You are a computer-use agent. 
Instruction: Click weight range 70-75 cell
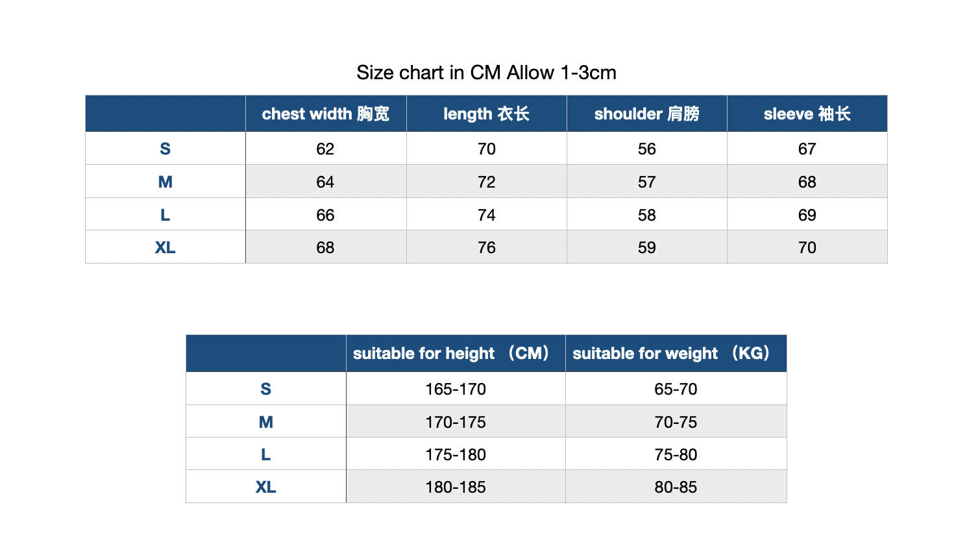(676, 422)
